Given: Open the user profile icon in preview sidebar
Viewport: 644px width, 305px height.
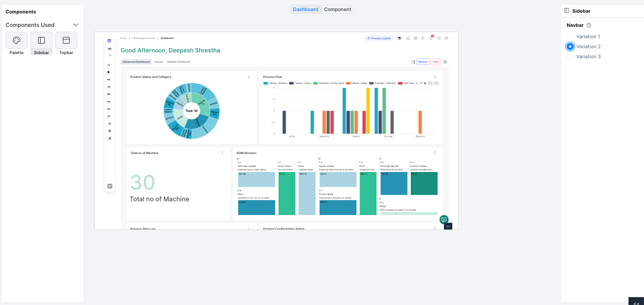Looking at the screenshot, I should [109, 65].
